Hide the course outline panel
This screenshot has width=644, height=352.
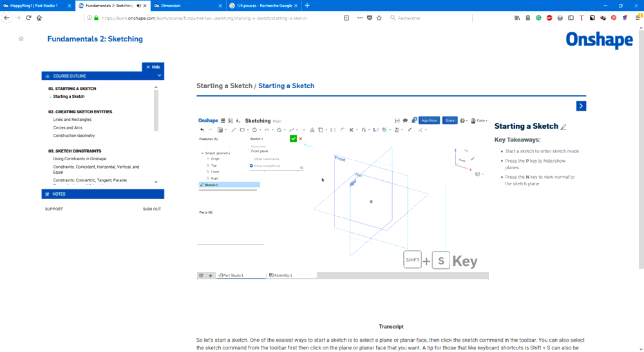(153, 67)
